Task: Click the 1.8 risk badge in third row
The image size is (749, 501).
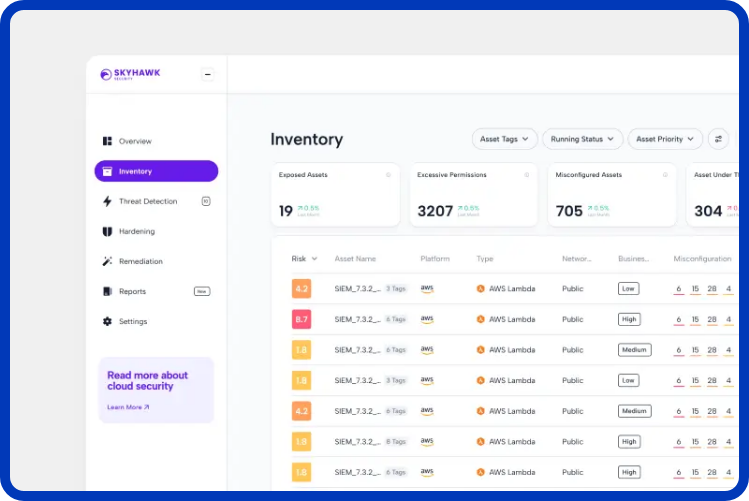Action: [x=301, y=350]
